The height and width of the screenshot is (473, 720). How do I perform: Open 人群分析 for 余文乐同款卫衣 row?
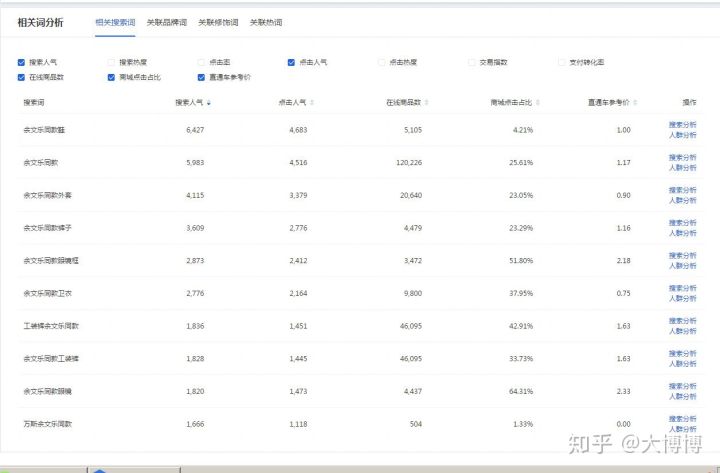(682, 298)
